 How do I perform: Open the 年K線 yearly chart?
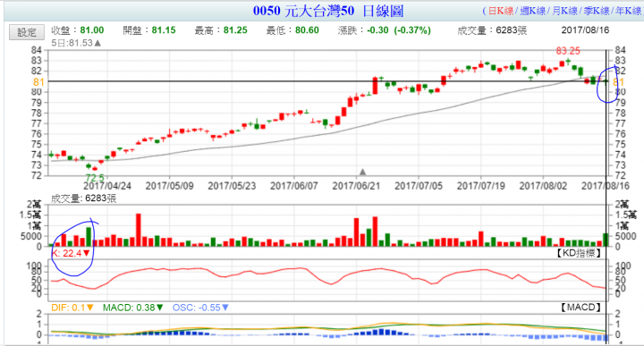click(x=628, y=11)
